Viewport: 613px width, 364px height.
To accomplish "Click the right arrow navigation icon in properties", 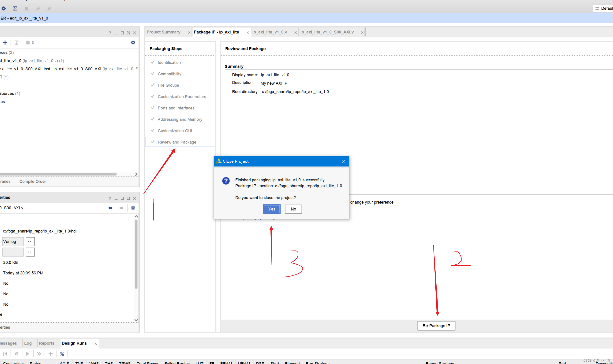I will [121, 208].
